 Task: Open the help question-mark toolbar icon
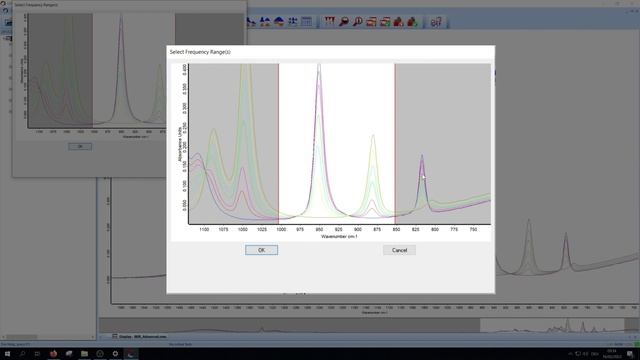point(436,22)
